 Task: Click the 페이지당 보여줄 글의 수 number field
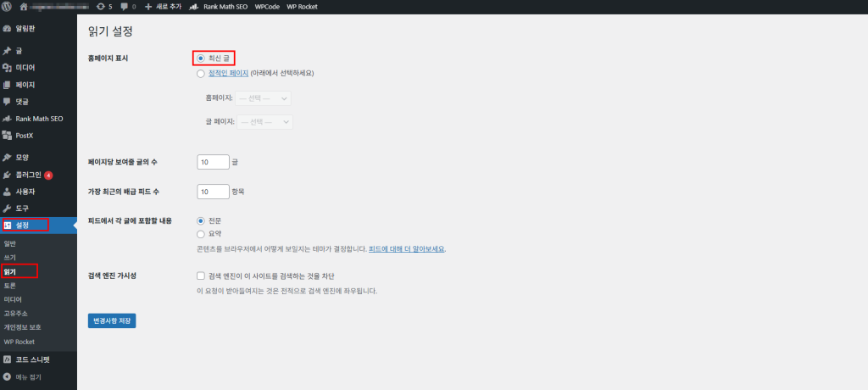click(213, 162)
